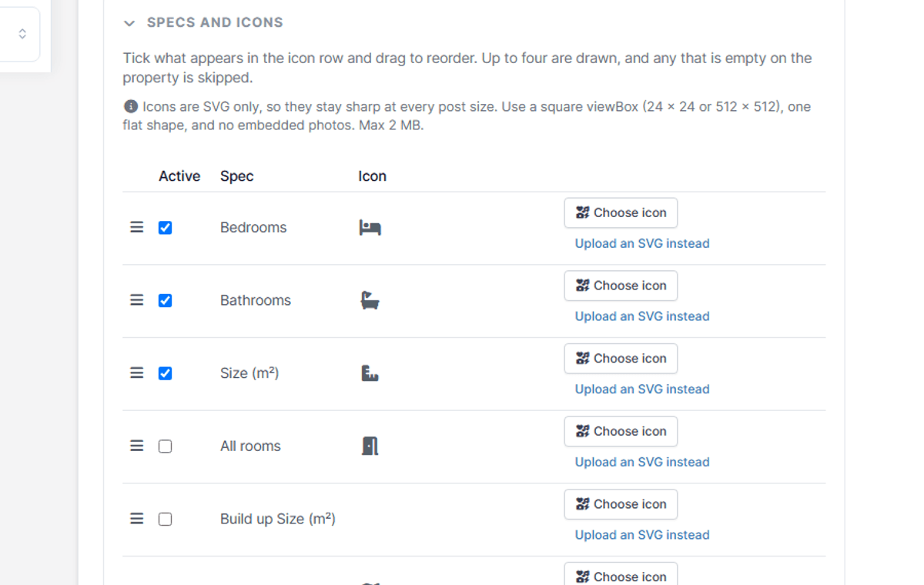Select the Bathrooms spec label
The width and height of the screenshot is (924, 585).
[x=256, y=300]
